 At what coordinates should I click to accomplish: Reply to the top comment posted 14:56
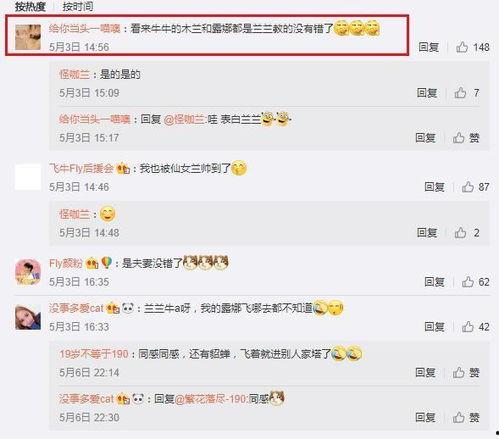pos(429,47)
